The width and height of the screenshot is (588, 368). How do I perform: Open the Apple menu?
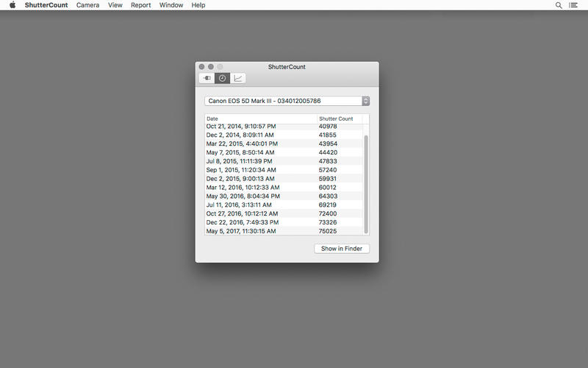tap(12, 5)
